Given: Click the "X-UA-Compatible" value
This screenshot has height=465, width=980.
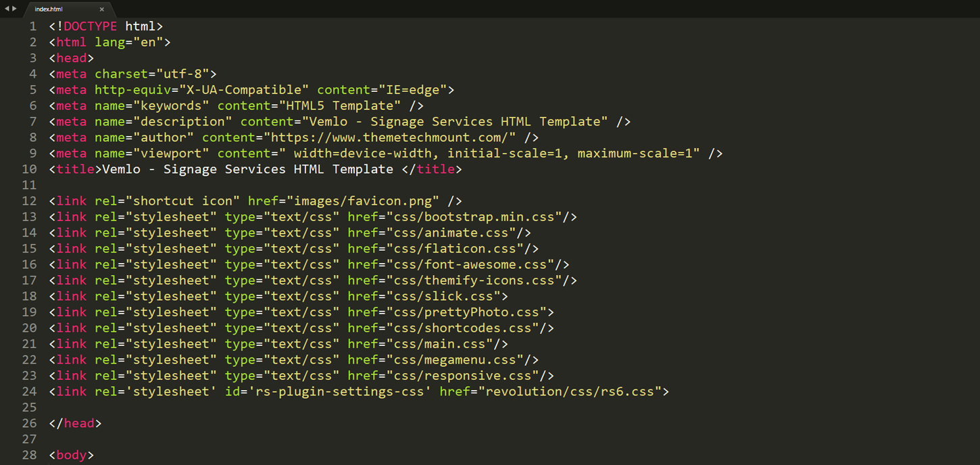Looking at the screenshot, I should point(244,90).
